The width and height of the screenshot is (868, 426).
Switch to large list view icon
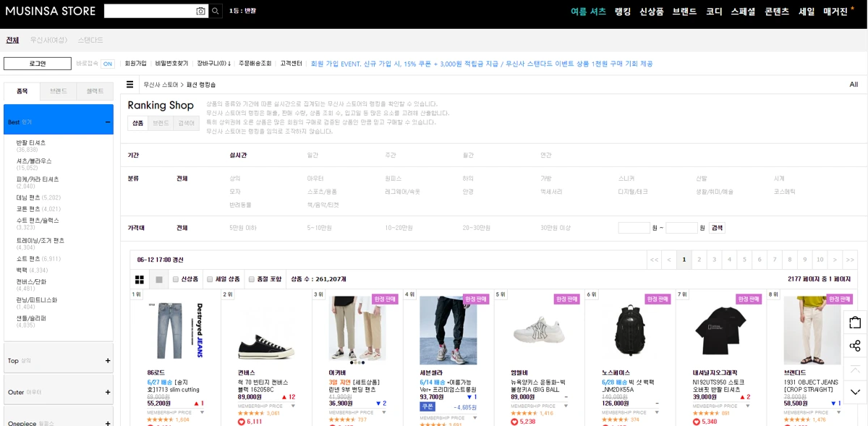tap(159, 279)
